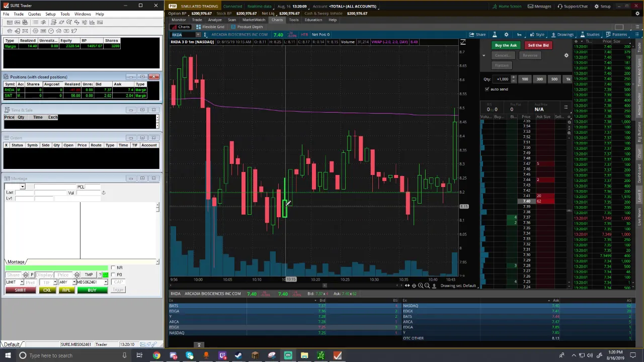
Task: Click the video player icon in SURE Trader toolbar
Action: [x=66, y=31]
